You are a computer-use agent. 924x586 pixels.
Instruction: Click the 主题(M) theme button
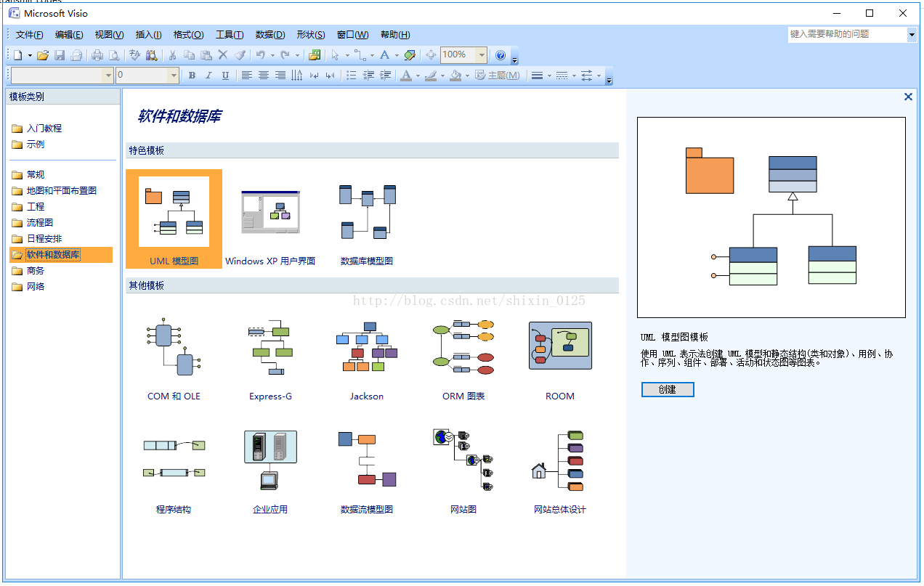pos(498,76)
